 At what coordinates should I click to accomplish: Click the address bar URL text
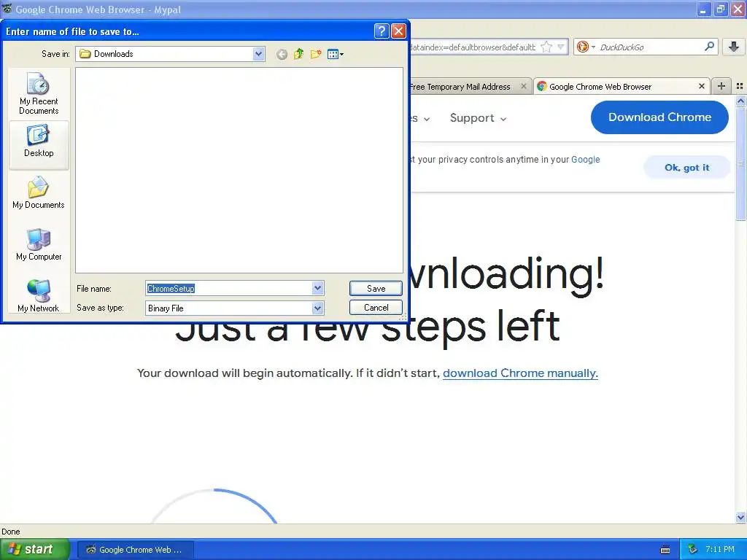[x=473, y=47]
